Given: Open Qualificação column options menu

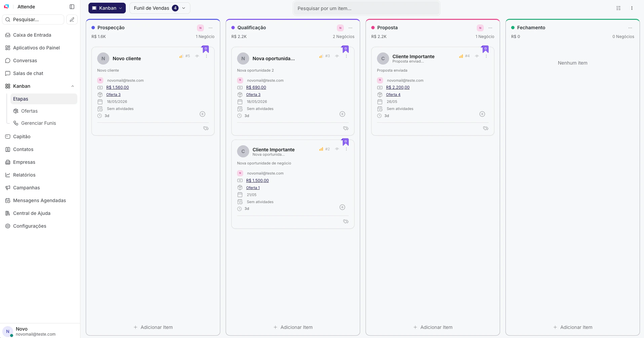Looking at the screenshot, I should [x=350, y=28].
